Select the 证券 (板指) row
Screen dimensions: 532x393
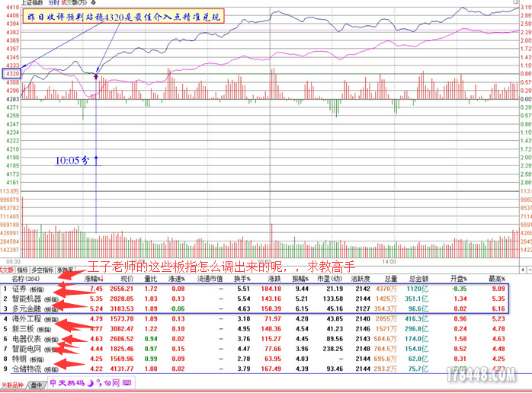click(x=255, y=289)
